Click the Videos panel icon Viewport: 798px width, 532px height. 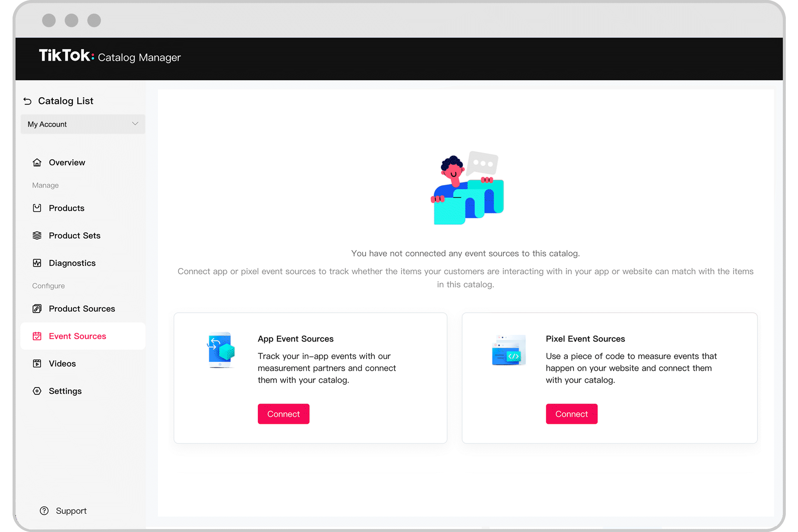click(37, 364)
